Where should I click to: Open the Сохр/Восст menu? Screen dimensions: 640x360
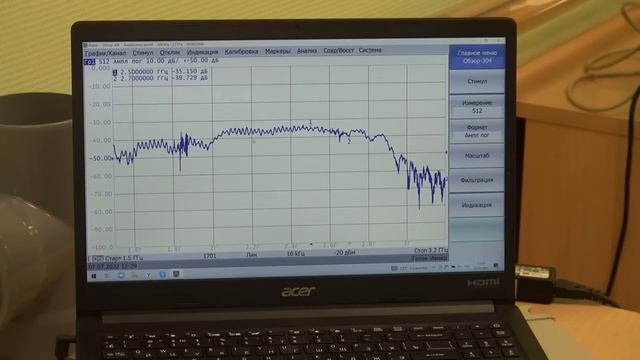(x=338, y=51)
